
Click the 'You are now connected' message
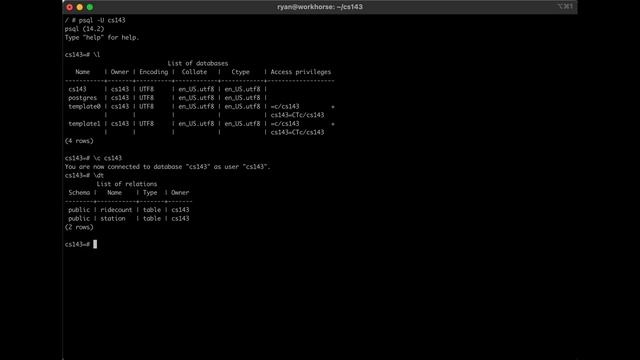167,167
